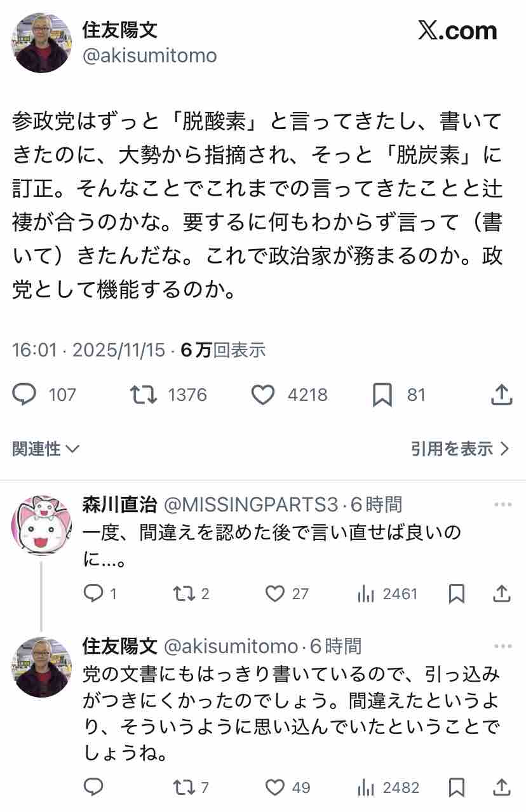Image resolution: width=526 pixels, height=812 pixels.
Task: Open 住友陽文's header profile photo
Action: click(42, 43)
